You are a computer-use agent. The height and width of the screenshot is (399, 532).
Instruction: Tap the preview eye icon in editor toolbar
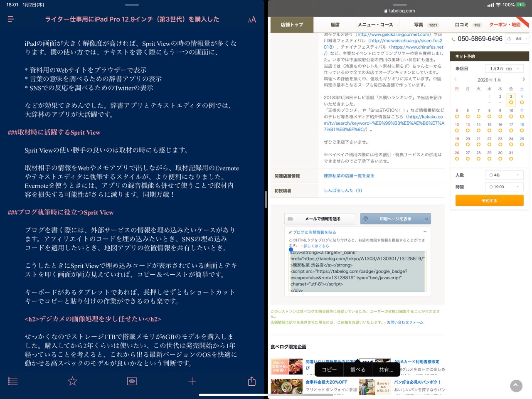coord(132,381)
